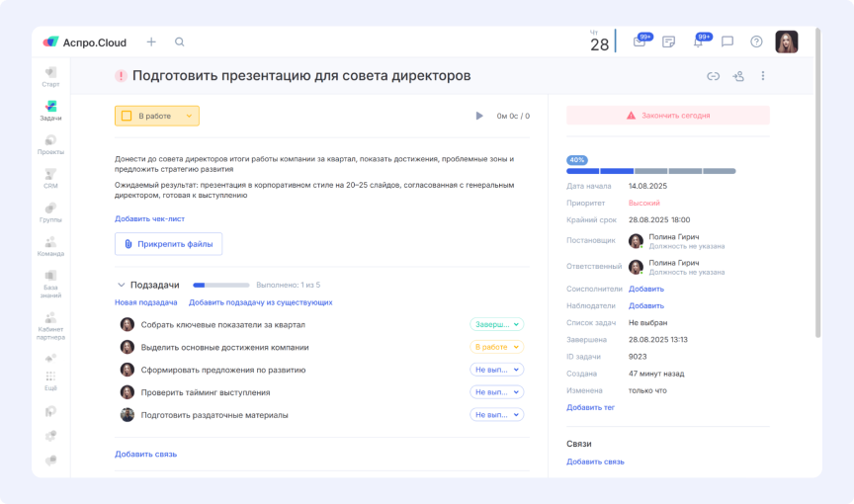Open the help question mark icon

coord(756,42)
